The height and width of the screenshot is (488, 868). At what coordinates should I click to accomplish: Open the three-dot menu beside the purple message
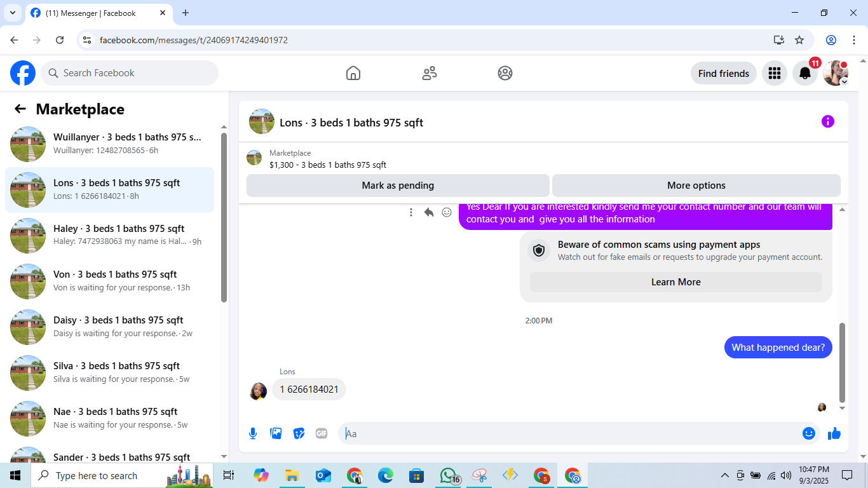[x=411, y=212]
